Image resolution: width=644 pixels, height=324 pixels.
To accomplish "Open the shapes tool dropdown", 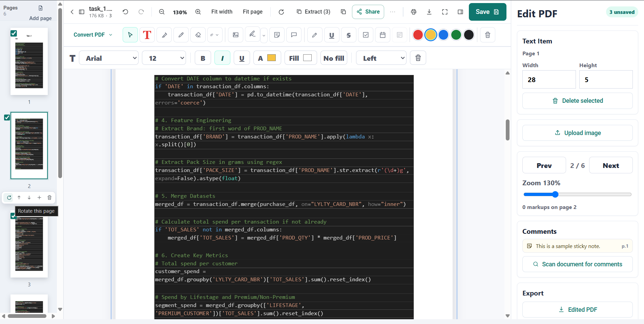I will tap(215, 35).
